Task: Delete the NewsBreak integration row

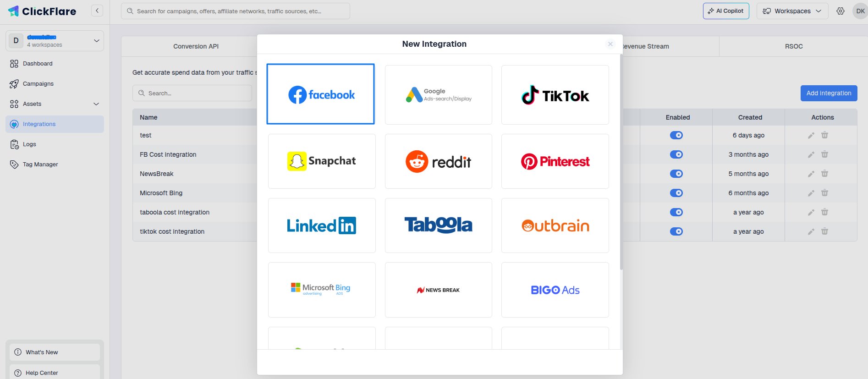Action: point(824,174)
